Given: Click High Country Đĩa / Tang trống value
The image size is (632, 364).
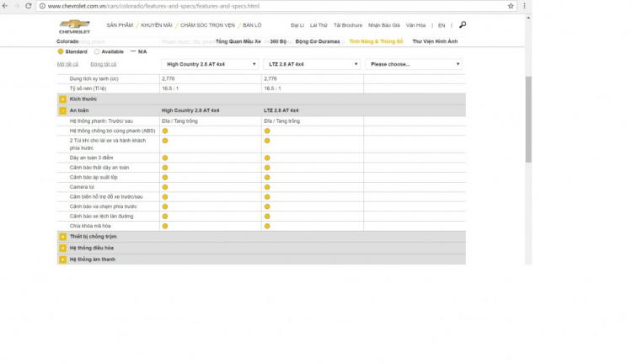Looking at the screenshot, I should point(179,121).
